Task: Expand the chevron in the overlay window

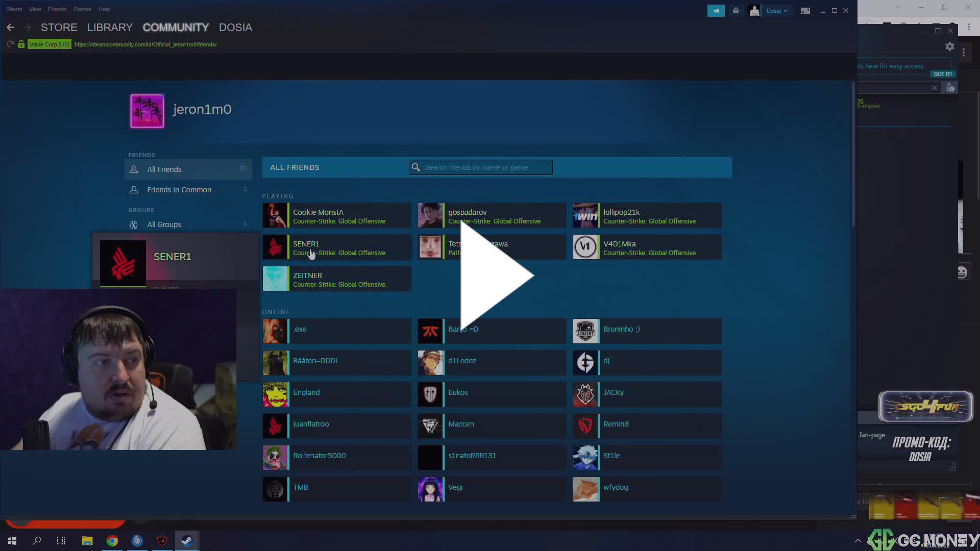Action: click(x=897, y=7)
